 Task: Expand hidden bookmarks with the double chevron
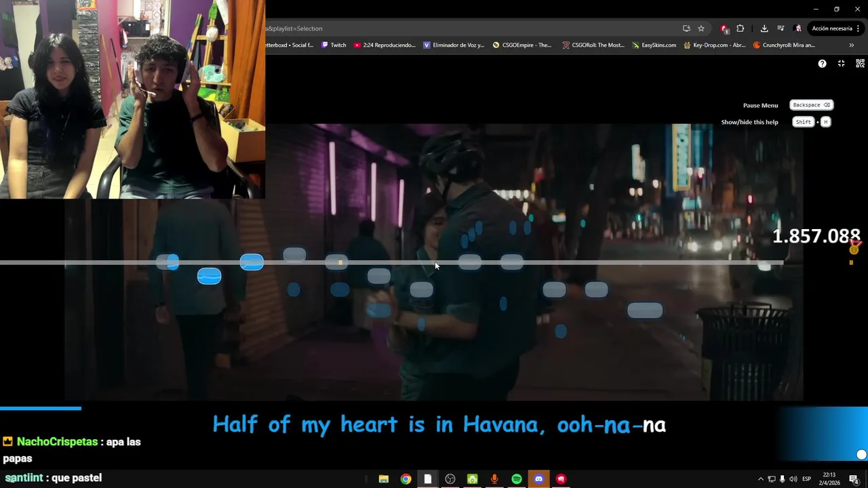tap(852, 45)
